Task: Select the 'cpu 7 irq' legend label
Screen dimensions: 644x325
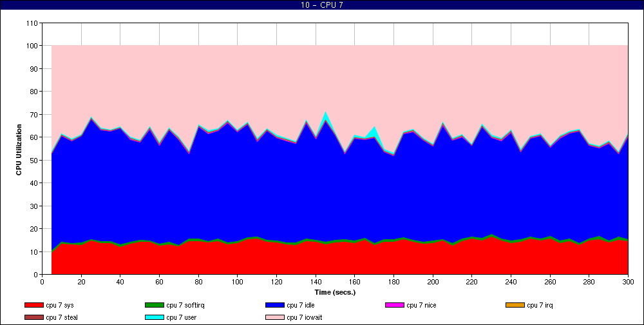Action: click(x=540, y=305)
